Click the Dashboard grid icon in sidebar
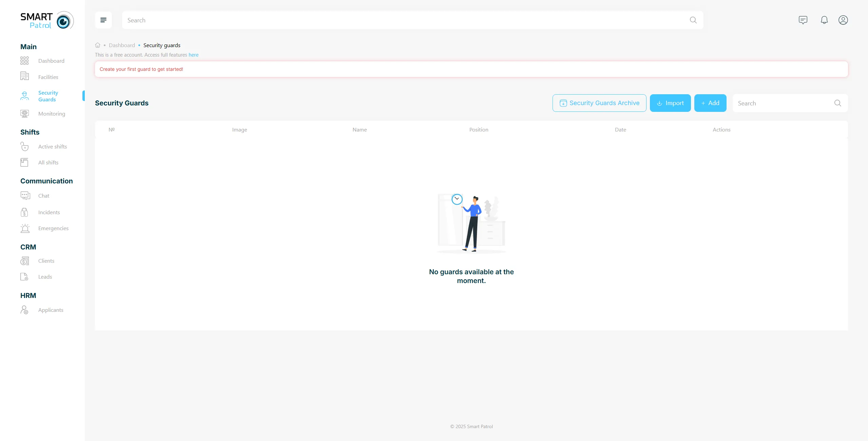Viewport: 868px width, 441px height. click(24, 61)
